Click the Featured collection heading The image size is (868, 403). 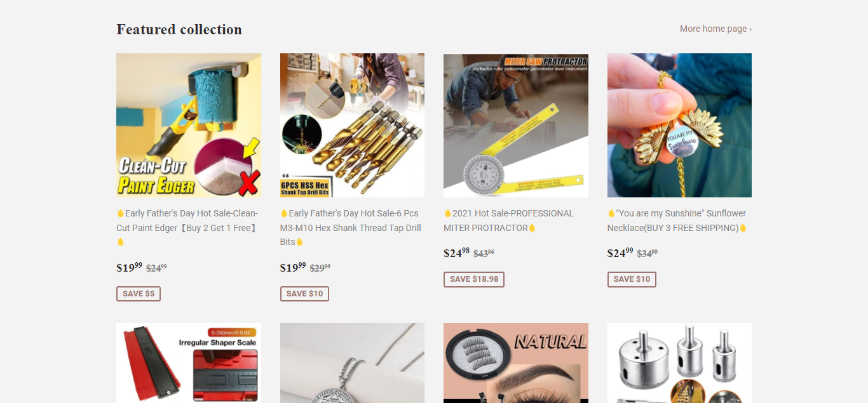tap(179, 29)
